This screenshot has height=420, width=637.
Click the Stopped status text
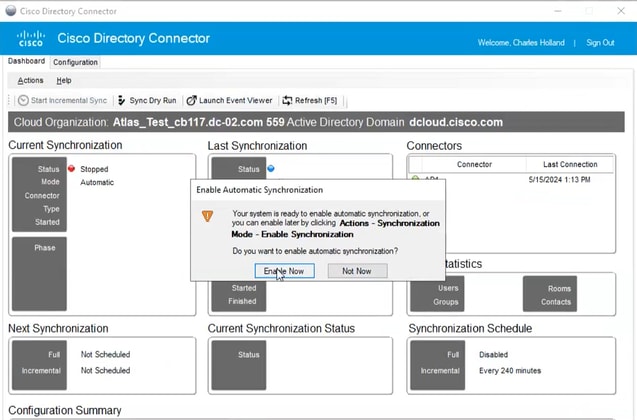point(94,169)
